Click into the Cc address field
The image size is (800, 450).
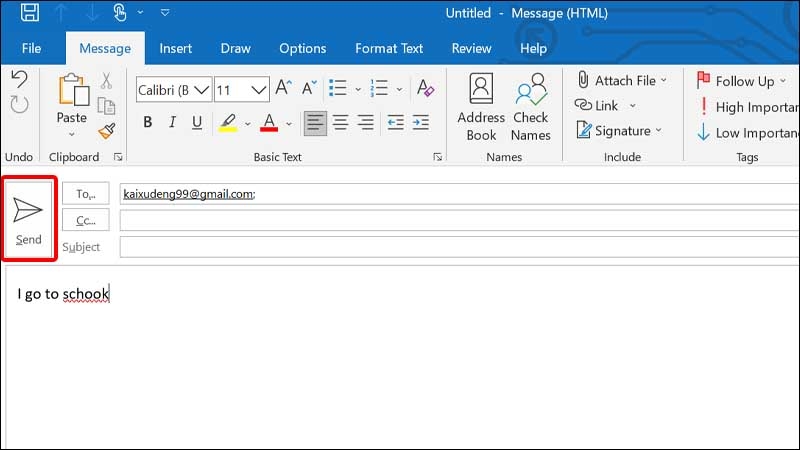click(459, 221)
